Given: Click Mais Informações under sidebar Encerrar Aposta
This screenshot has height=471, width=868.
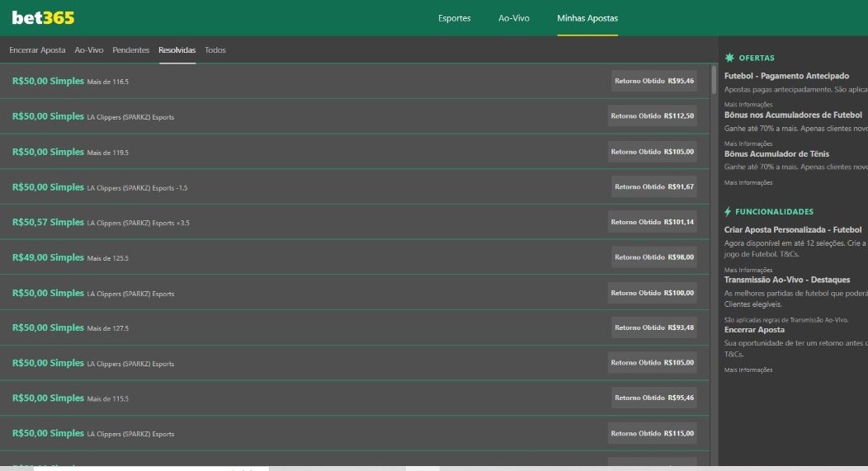Looking at the screenshot, I should [748, 370].
